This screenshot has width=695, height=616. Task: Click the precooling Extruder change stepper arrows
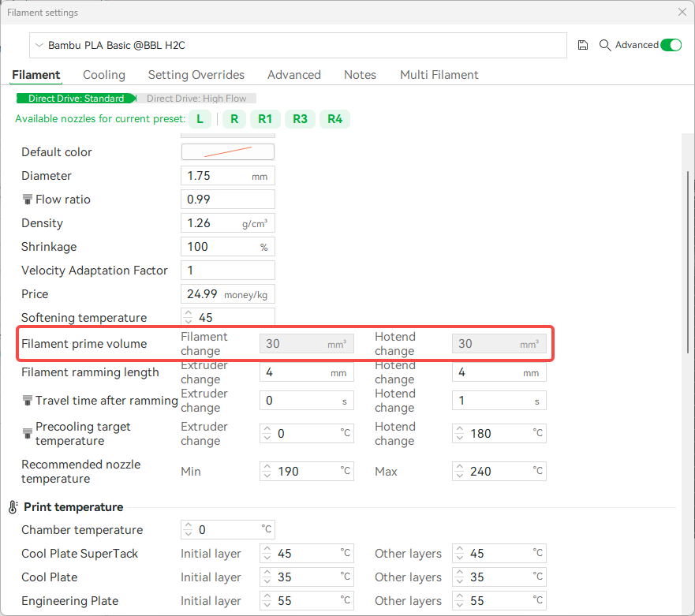coord(267,434)
